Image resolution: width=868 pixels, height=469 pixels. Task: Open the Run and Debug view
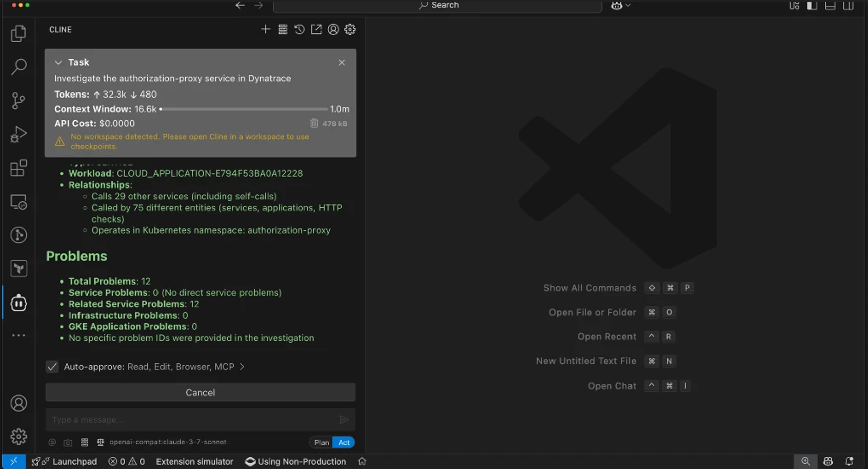(19, 134)
